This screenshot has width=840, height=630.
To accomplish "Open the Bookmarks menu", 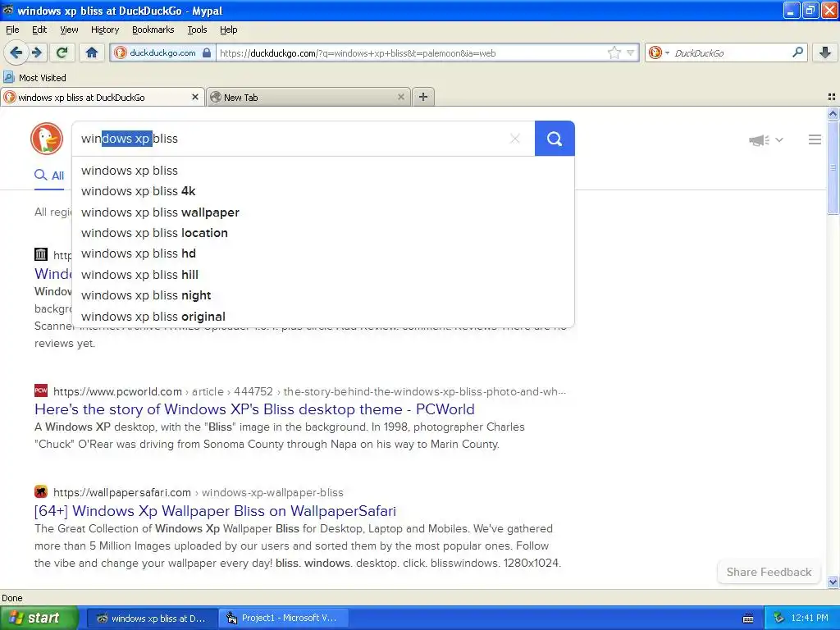I will 153,30.
